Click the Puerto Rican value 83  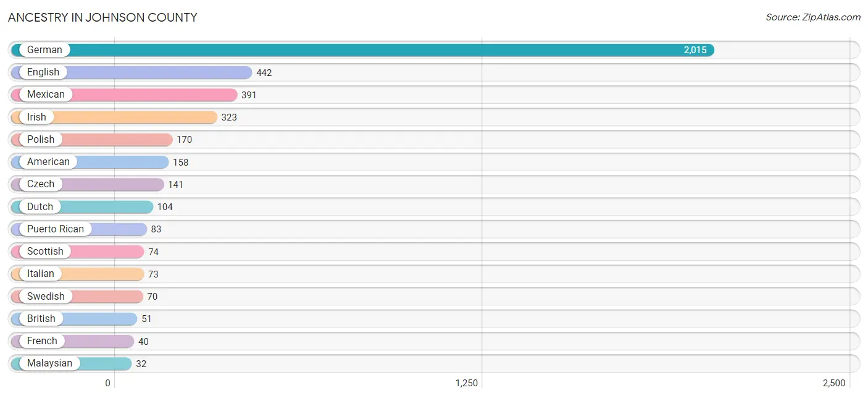click(x=156, y=229)
